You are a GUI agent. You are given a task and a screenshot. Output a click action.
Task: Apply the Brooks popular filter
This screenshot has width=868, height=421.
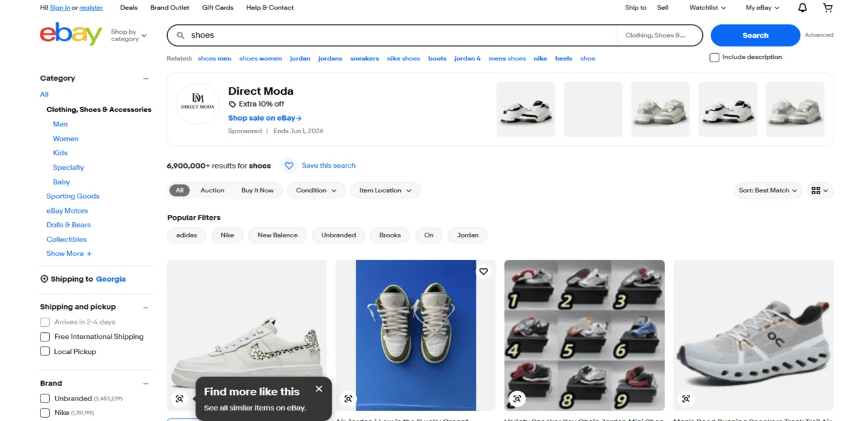coord(390,235)
